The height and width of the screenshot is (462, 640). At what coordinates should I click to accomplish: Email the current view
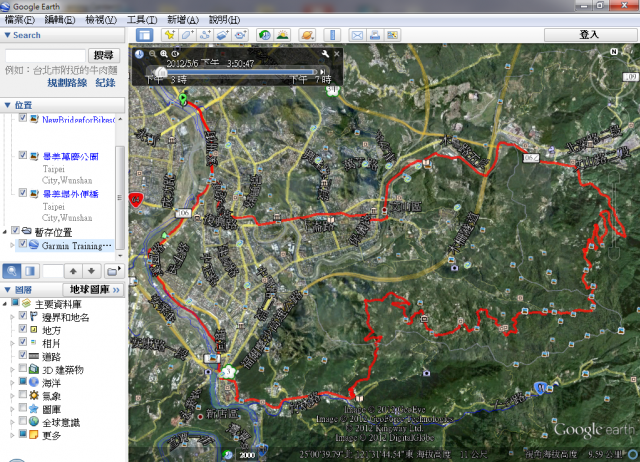[357, 35]
